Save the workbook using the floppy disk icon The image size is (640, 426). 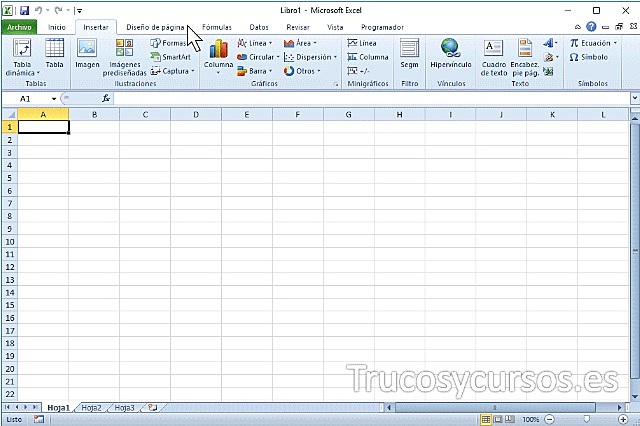point(24,10)
